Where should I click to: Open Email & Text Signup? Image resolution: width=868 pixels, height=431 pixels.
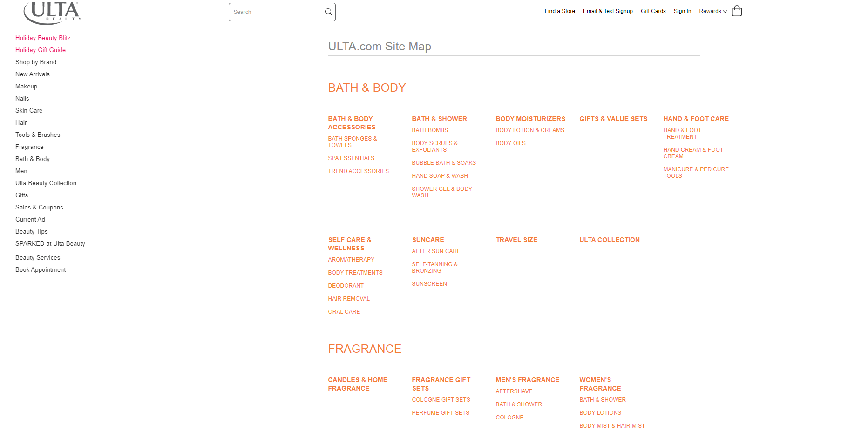point(608,11)
